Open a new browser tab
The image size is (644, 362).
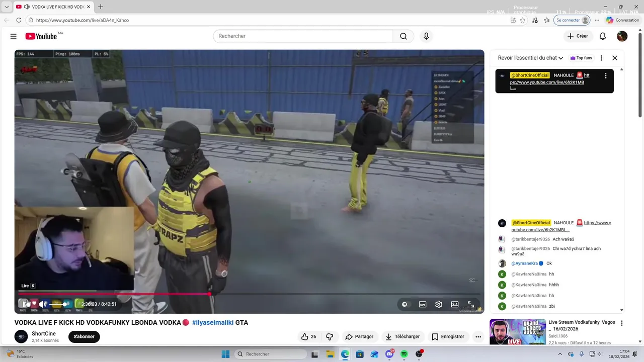(101, 7)
